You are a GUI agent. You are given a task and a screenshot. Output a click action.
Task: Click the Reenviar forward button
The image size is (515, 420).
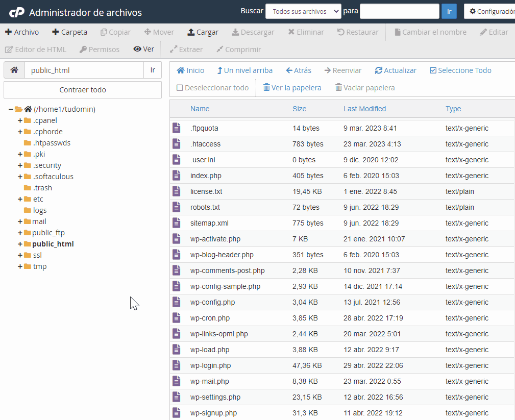[x=343, y=70]
